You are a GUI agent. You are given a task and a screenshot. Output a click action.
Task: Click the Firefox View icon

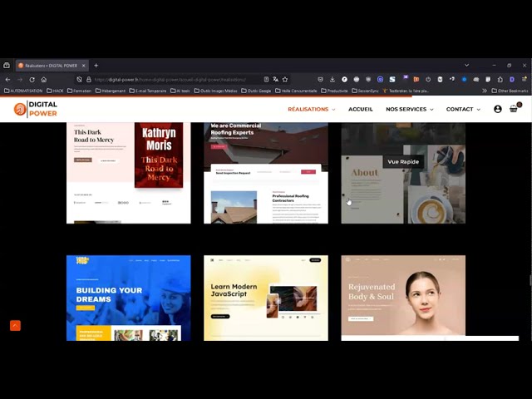click(7, 65)
